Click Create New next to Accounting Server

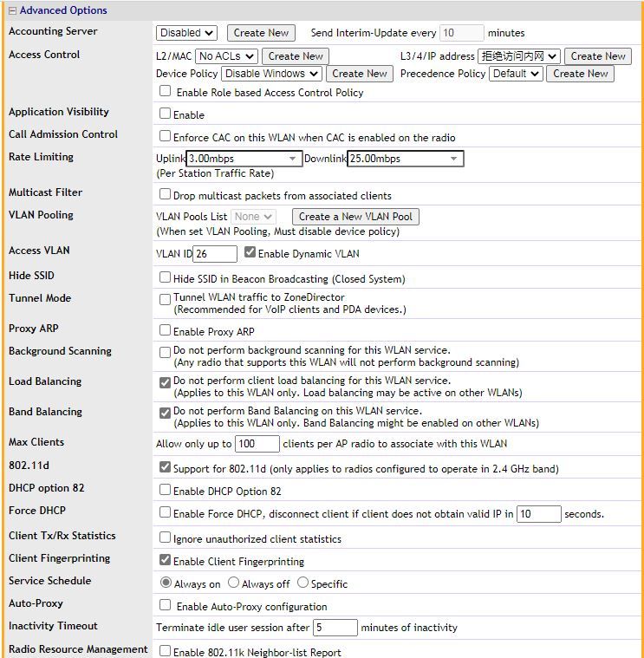click(261, 33)
